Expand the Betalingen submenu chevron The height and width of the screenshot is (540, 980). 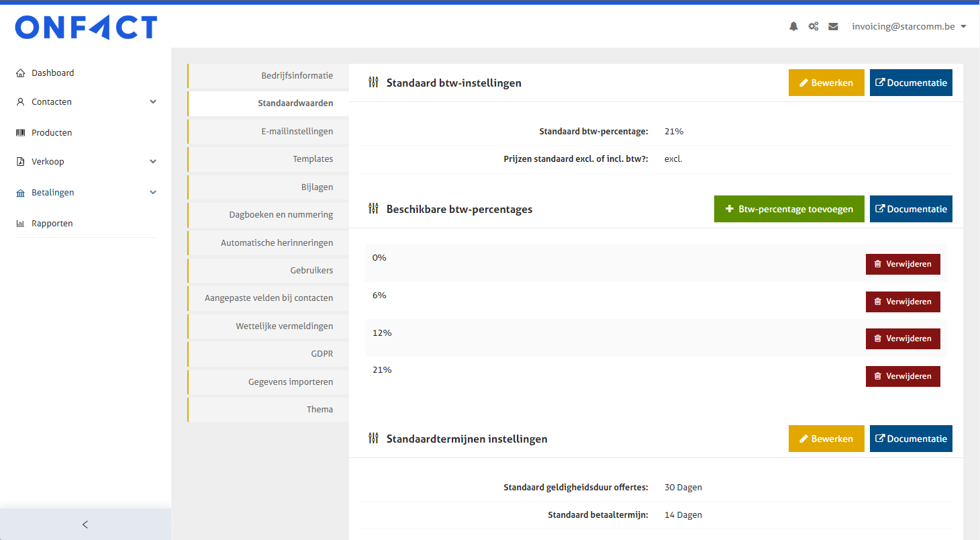pos(153,193)
